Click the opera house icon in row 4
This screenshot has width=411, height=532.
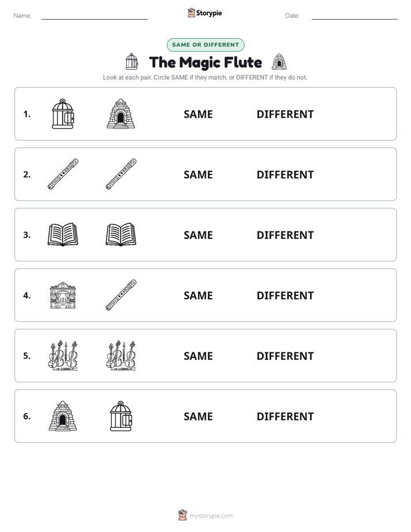coord(63,295)
